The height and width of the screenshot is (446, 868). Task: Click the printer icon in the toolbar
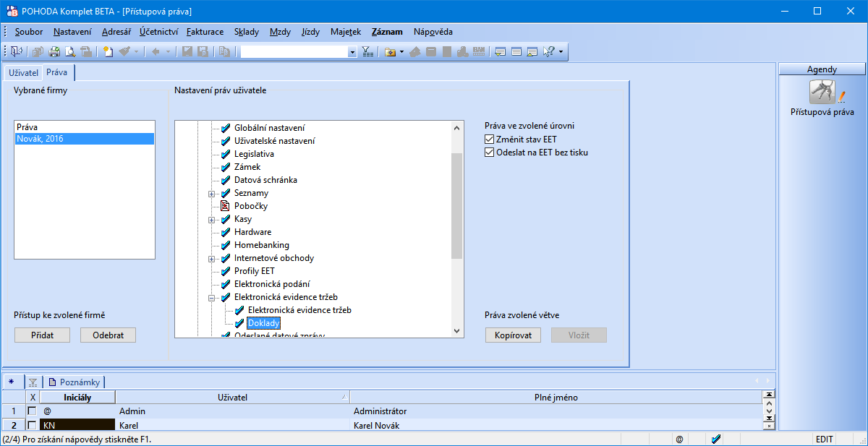pos(54,52)
